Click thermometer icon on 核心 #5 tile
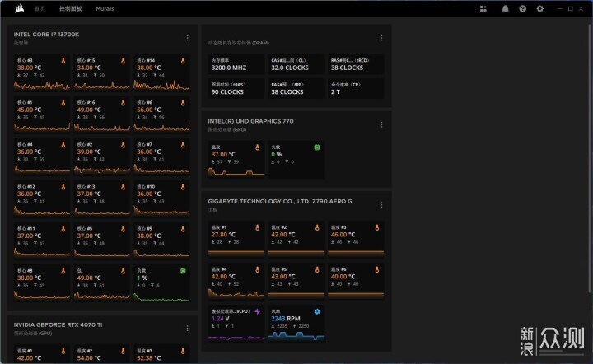This screenshot has width=593, height=364. click(123, 229)
